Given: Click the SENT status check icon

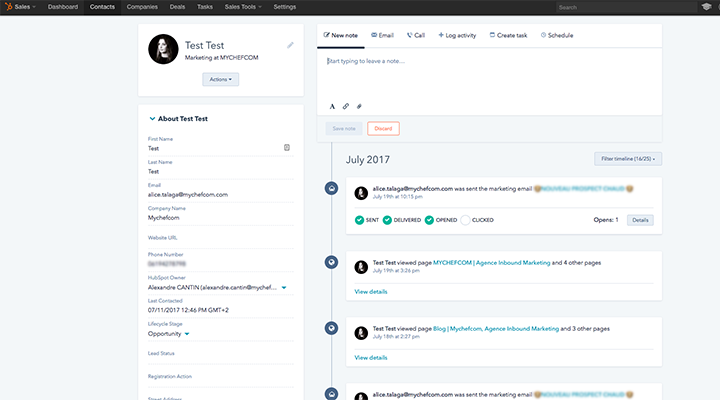Looking at the screenshot, I should coord(359,220).
